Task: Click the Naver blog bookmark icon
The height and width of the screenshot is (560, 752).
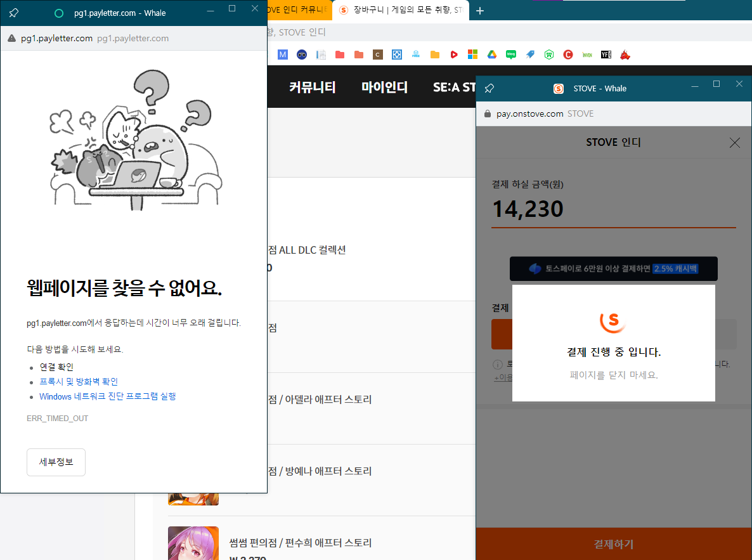Action: point(510,55)
